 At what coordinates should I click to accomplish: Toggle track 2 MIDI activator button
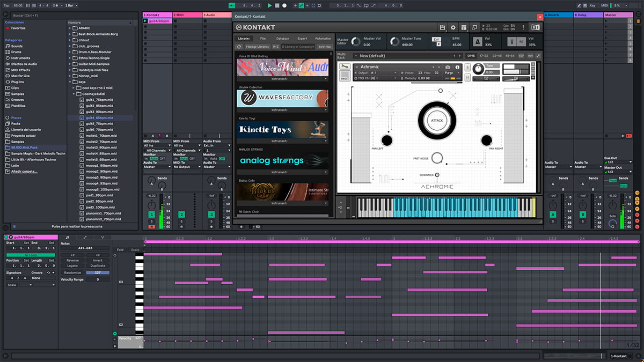point(181,215)
